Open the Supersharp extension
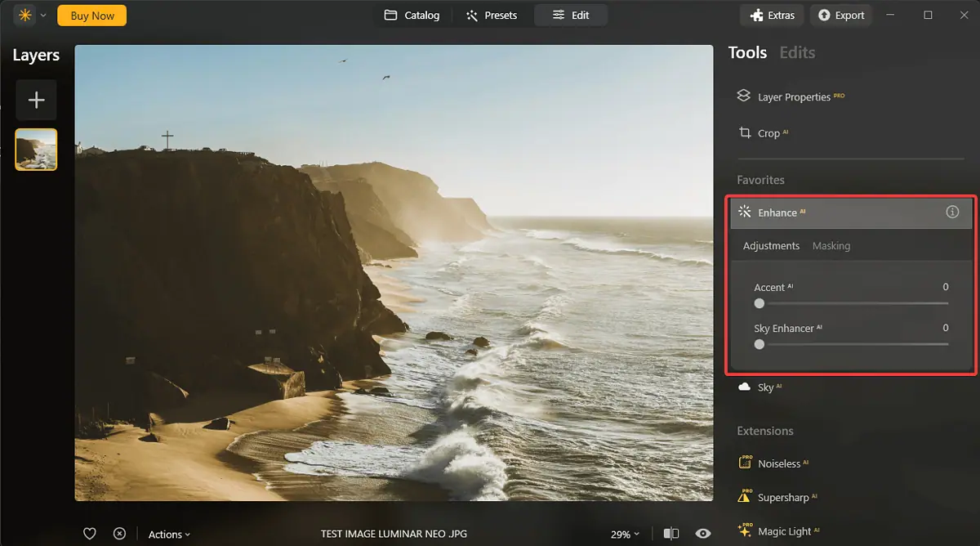Viewport: 980px width, 546px height. (x=782, y=498)
